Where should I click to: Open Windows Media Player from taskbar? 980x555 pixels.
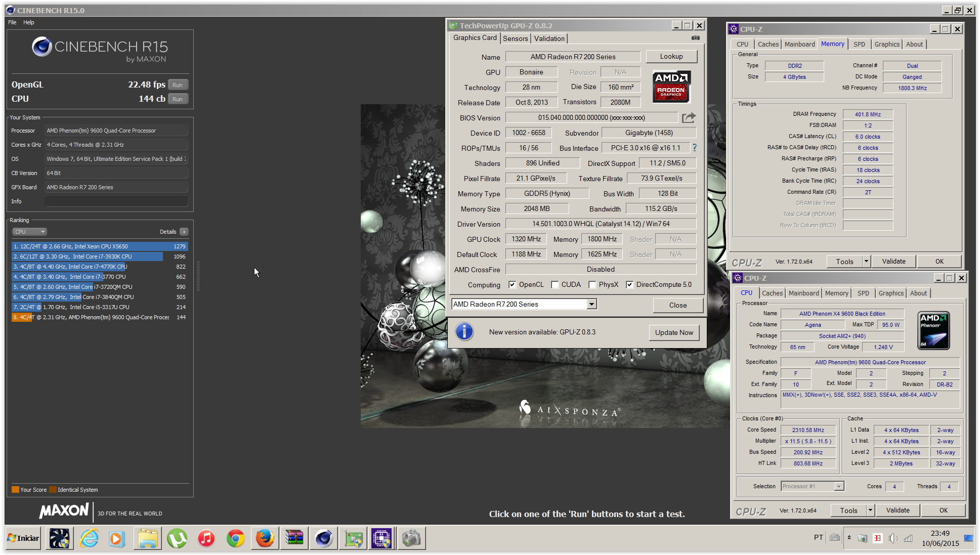point(117,538)
